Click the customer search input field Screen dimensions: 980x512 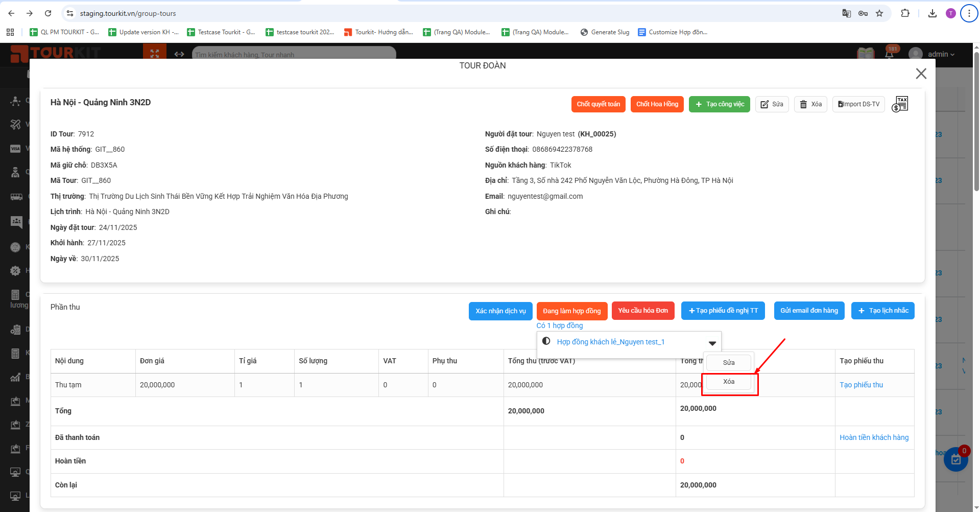(x=294, y=54)
